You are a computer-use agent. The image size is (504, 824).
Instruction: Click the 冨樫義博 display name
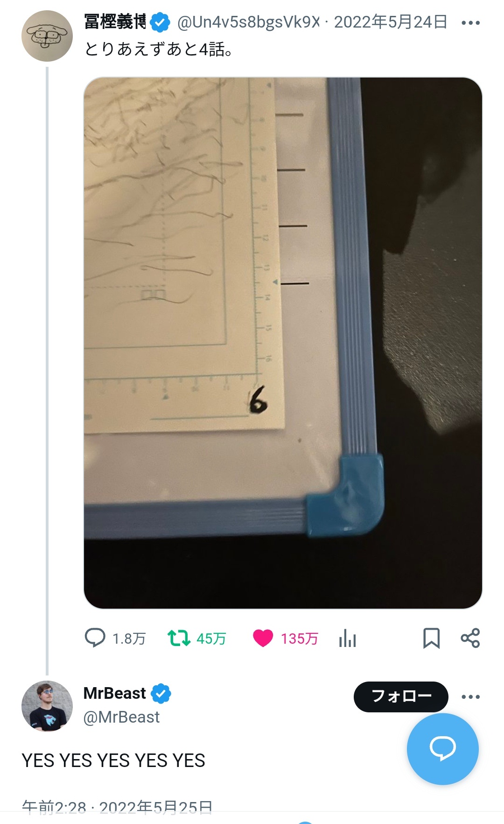click(115, 22)
